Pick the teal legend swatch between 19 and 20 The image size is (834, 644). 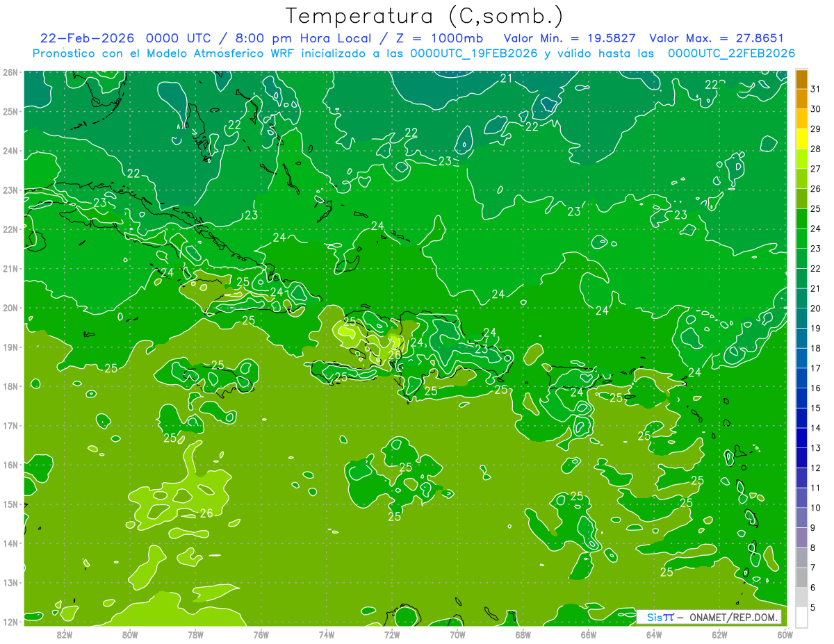801,318
